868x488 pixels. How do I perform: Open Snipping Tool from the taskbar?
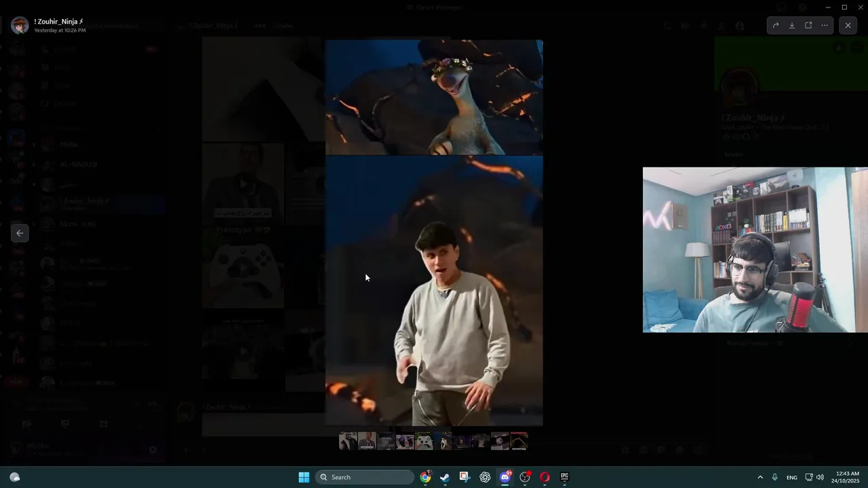click(x=465, y=477)
